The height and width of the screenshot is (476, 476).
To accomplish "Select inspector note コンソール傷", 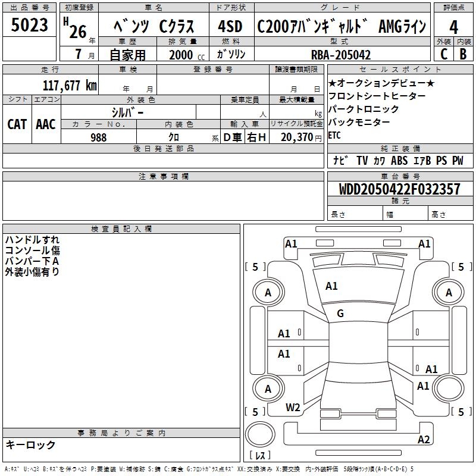I will point(33,250).
